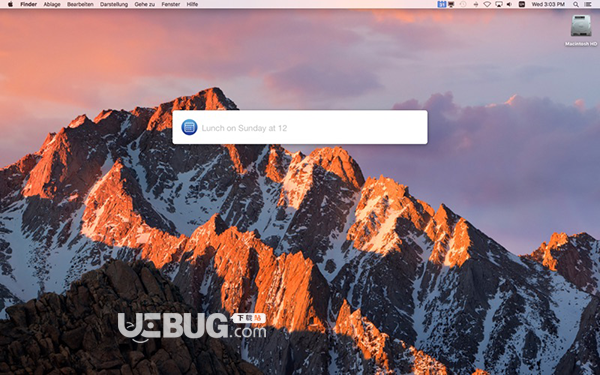Open Spotlight search magnifier
Image resolution: width=600 pixels, height=375 pixels.
576,4
